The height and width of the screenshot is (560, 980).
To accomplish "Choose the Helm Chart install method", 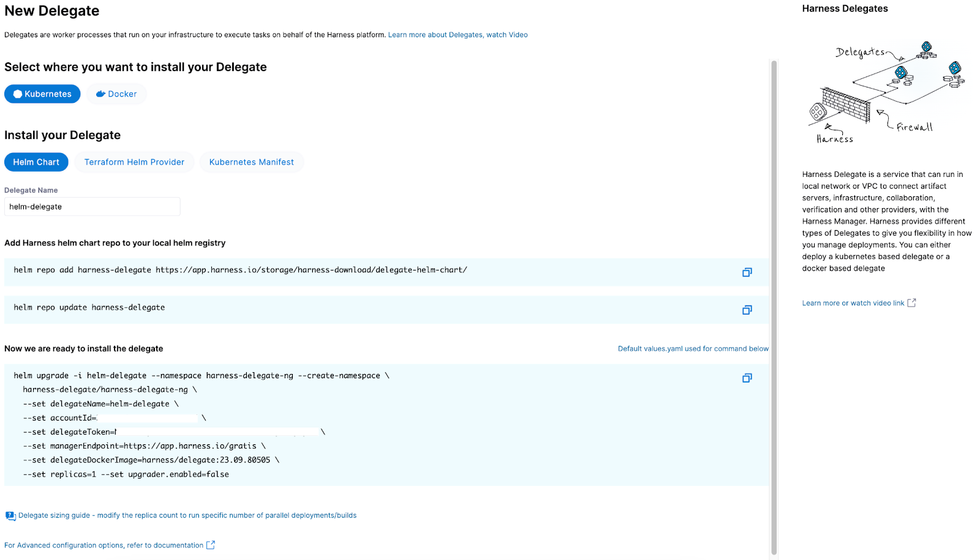I will coord(36,162).
